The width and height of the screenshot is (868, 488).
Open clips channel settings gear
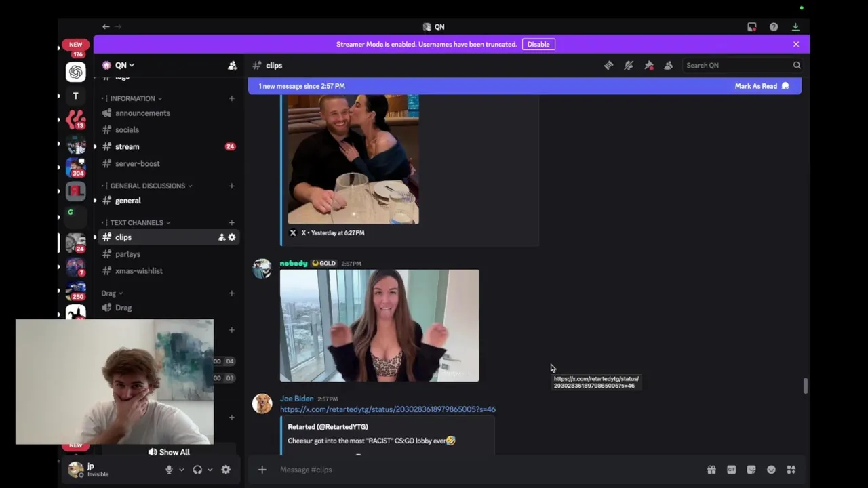coord(232,237)
